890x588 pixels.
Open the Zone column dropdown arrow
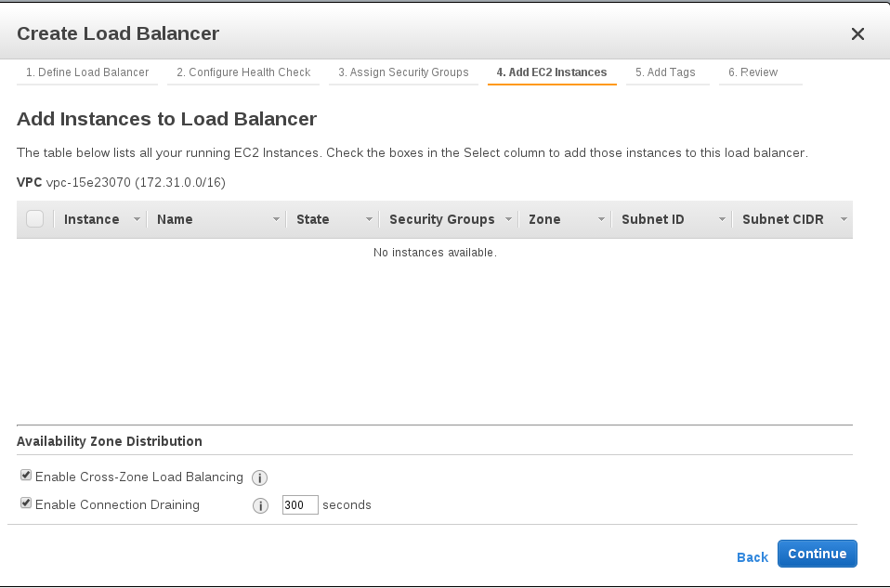[601, 220]
